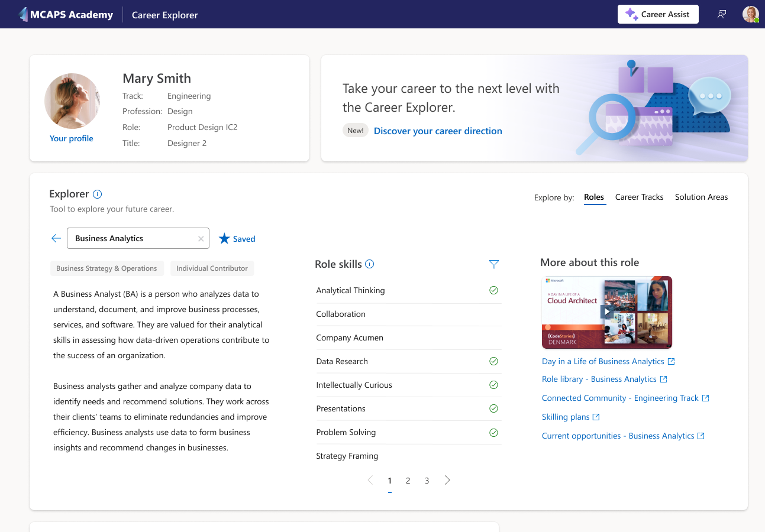Open Day in a Life of Business Analytics
The image size is (765, 532).
coord(608,361)
